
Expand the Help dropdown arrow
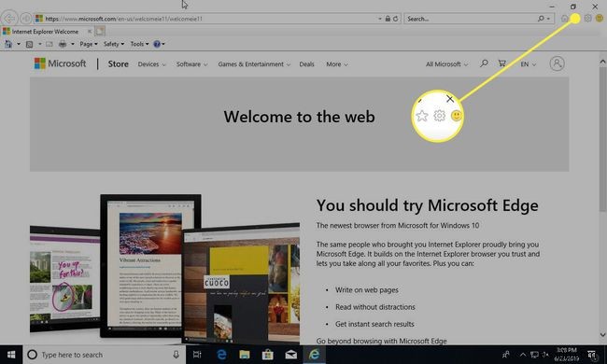point(163,44)
